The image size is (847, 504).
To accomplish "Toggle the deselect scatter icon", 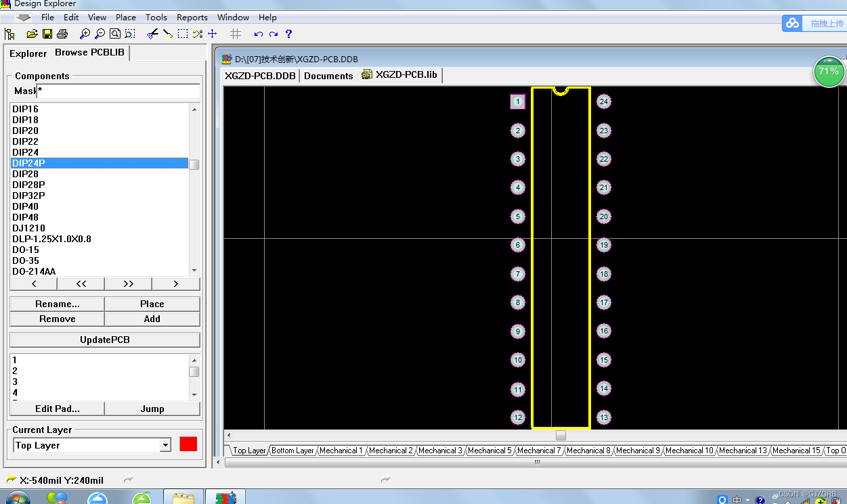I will (x=196, y=34).
